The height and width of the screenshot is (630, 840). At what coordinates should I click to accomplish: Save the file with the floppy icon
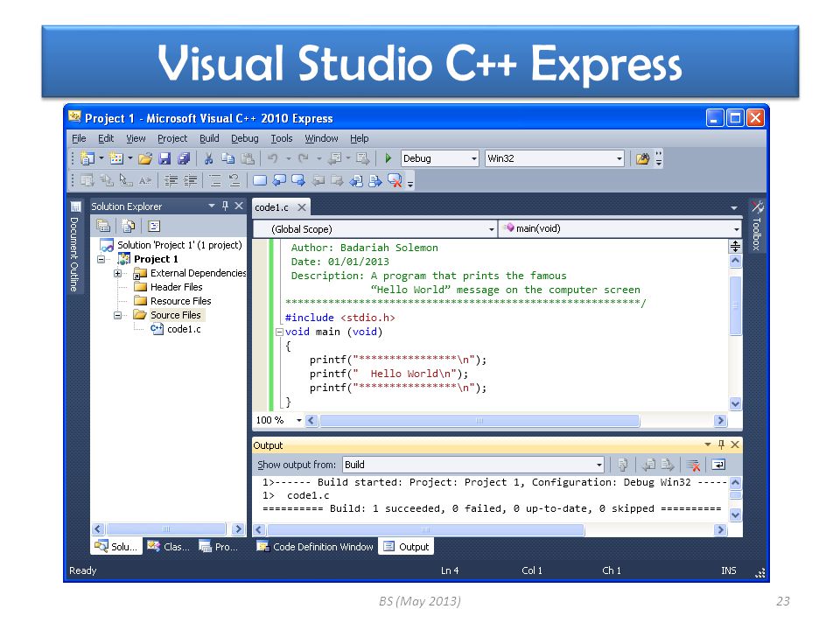coord(165,158)
